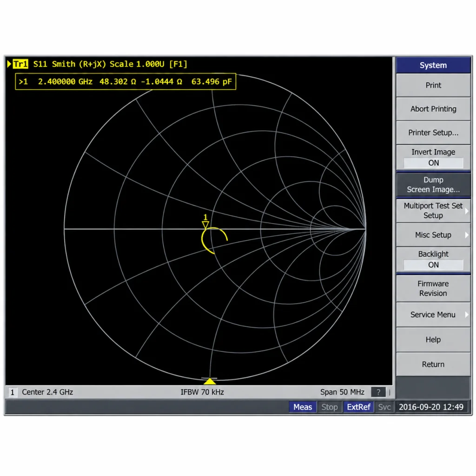
Task: Click the Print softkey
Action: [x=433, y=86]
